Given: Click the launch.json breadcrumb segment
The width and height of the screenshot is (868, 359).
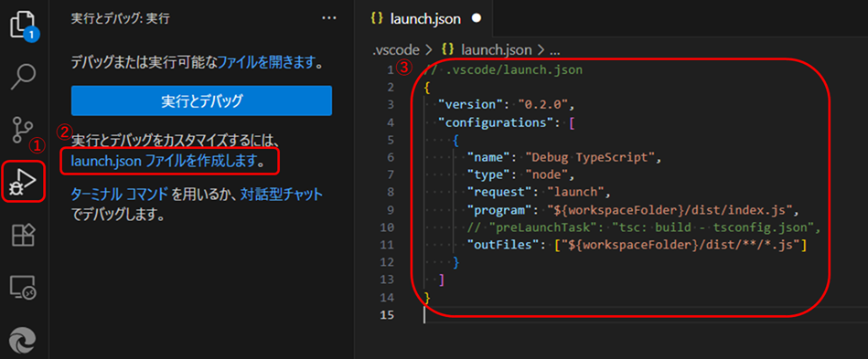Looking at the screenshot, I should pos(496,49).
